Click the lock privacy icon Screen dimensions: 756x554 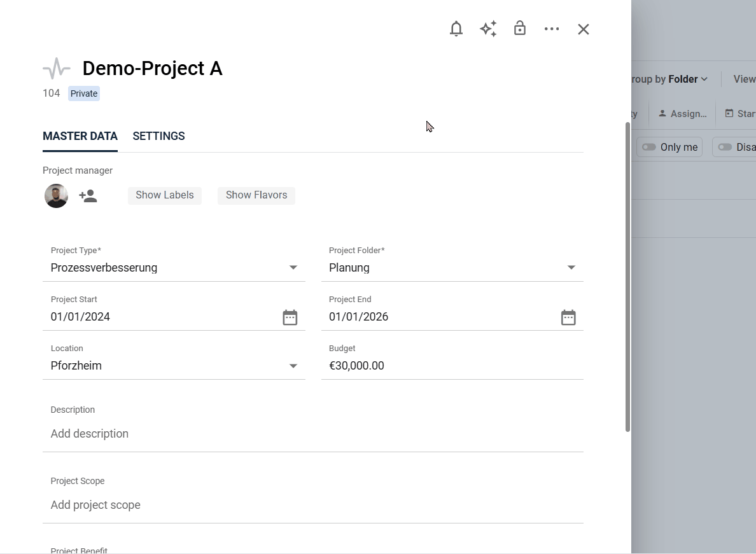pyautogui.click(x=520, y=29)
